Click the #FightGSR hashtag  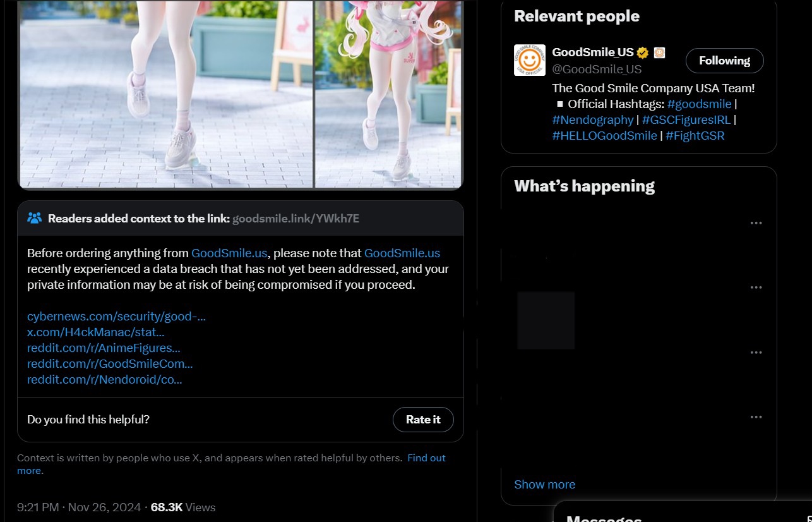[695, 135]
